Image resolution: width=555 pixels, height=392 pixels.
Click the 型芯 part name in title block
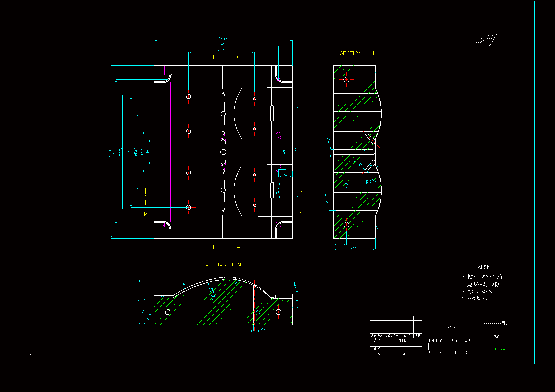(496, 337)
